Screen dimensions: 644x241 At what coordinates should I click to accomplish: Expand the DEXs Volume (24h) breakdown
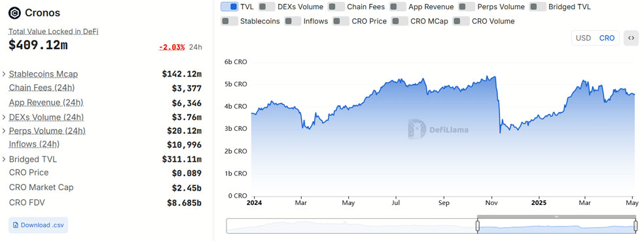pos(4,117)
